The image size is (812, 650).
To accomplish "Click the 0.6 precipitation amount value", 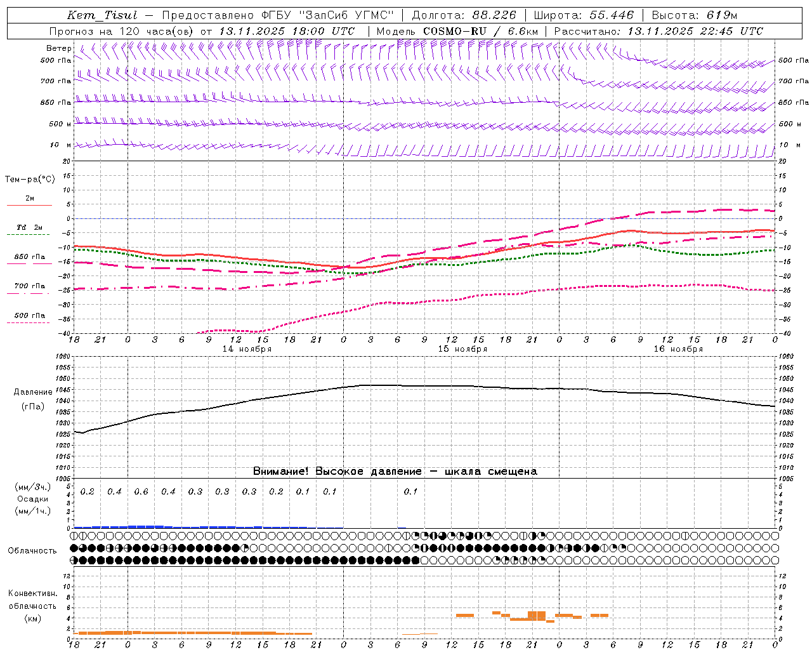I will (x=141, y=492).
